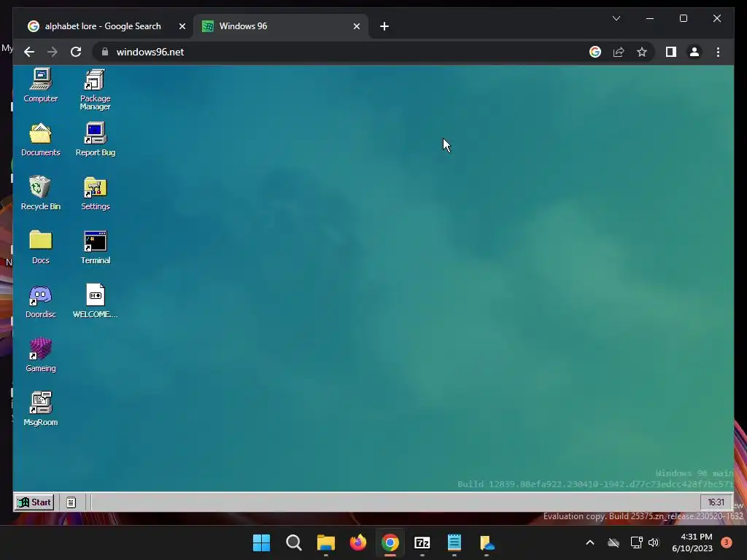Viewport: 747px width, 560px height.
Task: Launch the Doordisc shortcut
Action: (x=41, y=301)
